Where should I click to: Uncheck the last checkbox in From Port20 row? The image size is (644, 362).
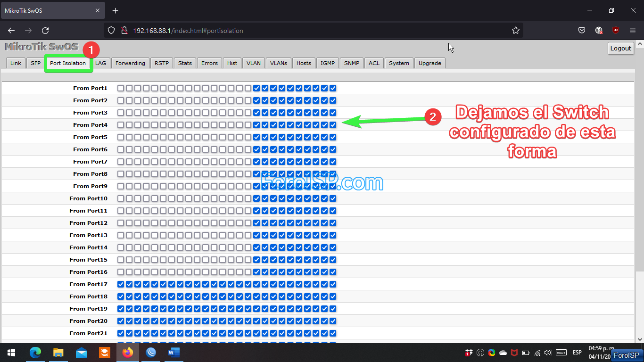point(333,321)
